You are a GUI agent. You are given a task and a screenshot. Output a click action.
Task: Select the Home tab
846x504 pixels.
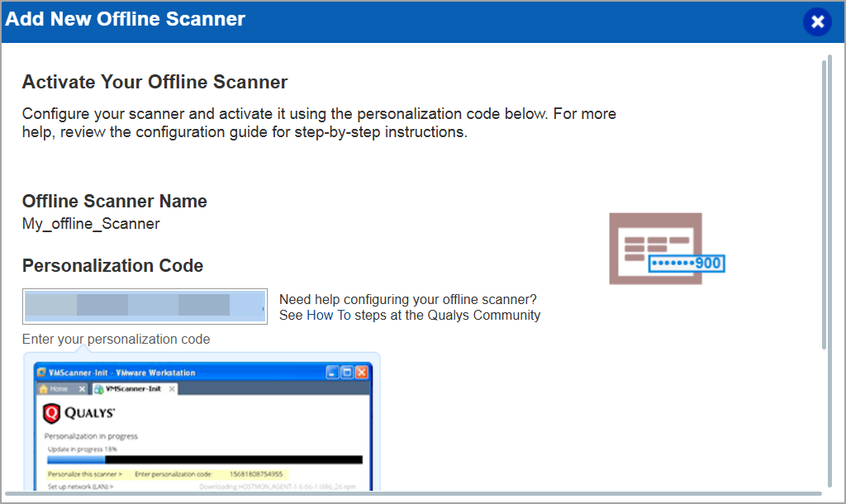click(x=58, y=389)
